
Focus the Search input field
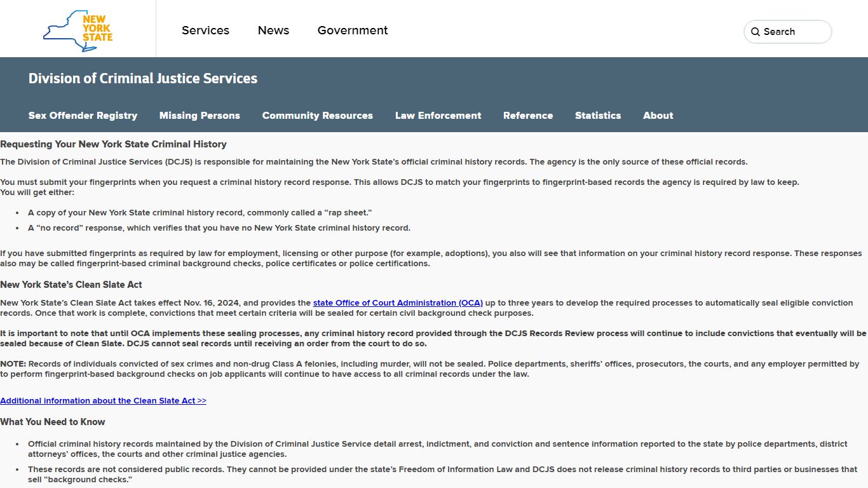[788, 32]
